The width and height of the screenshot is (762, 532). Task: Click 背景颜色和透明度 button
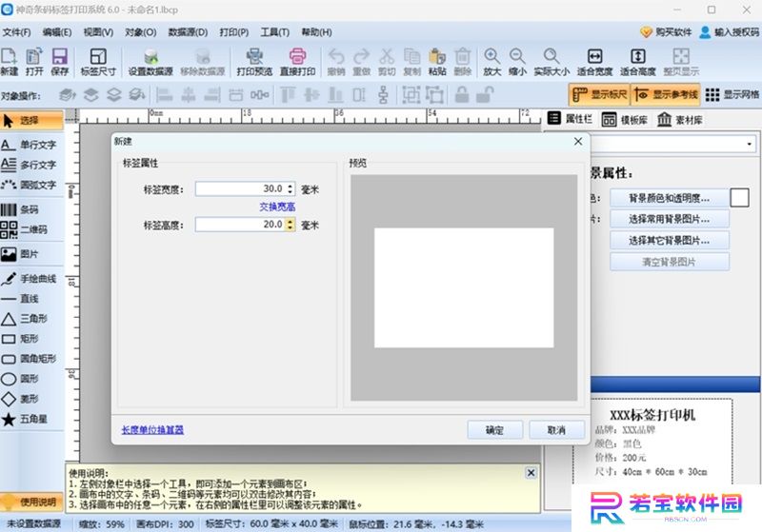(x=670, y=198)
